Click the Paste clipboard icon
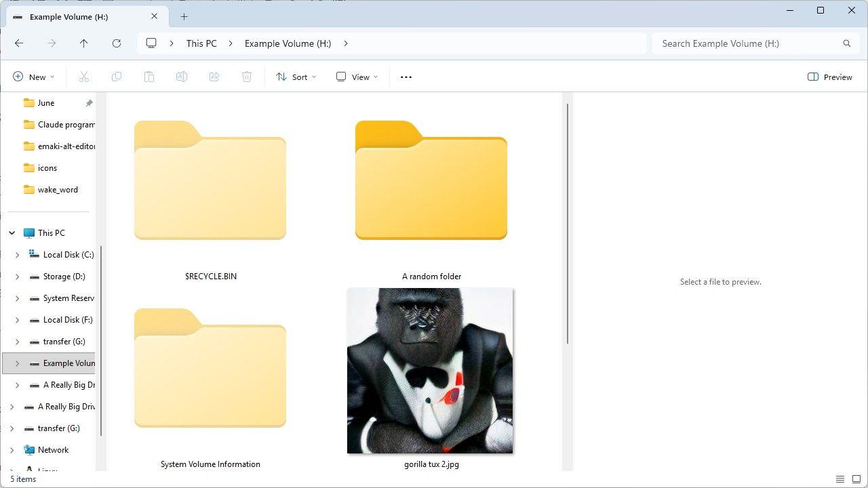868x488 pixels. pos(149,77)
